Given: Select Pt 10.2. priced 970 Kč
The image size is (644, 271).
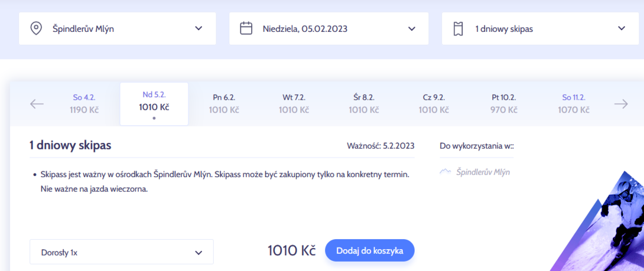Looking at the screenshot, I should [x=504, y=104].
